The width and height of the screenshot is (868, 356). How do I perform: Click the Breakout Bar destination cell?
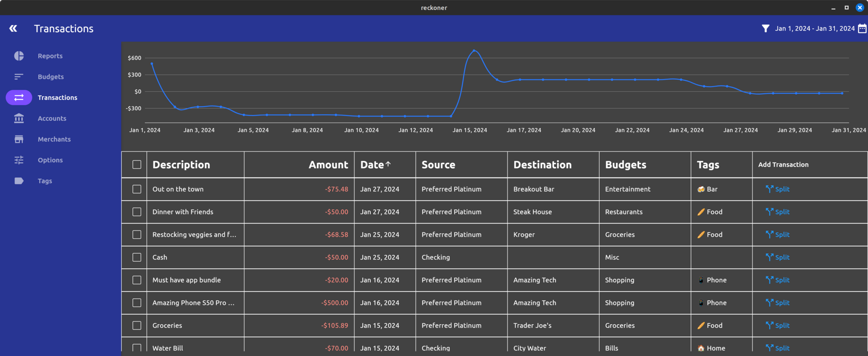534,189
